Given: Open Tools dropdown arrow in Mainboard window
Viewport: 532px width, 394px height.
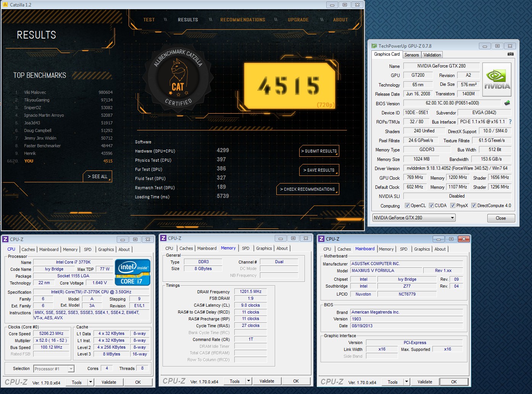Looking at the screenshot, I should click(406, 381).
